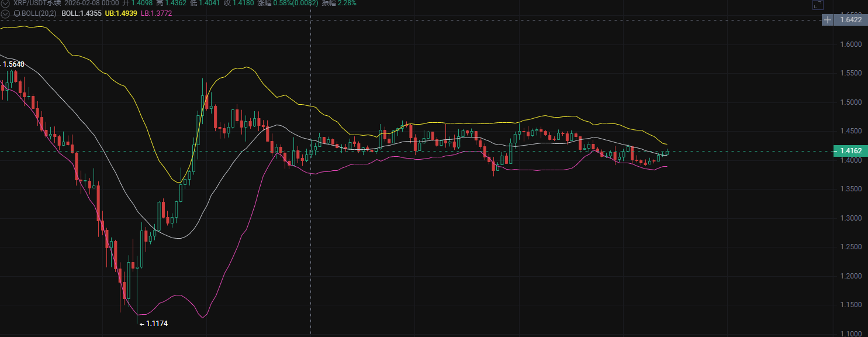Image resolution: width=868 pixels, height=337 pixels.
Task: Click the 1.1500 price axis label
Action: click(851, 305)
